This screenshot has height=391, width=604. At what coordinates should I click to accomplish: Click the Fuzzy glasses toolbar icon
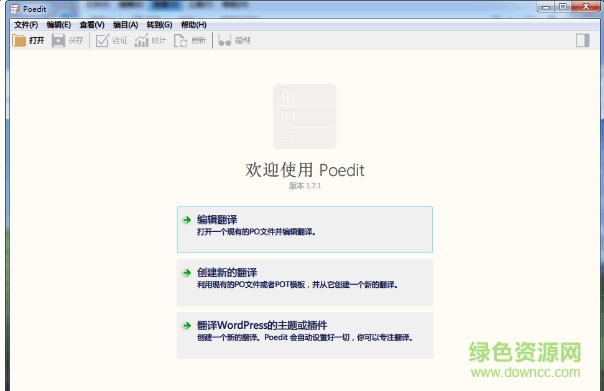225,40
